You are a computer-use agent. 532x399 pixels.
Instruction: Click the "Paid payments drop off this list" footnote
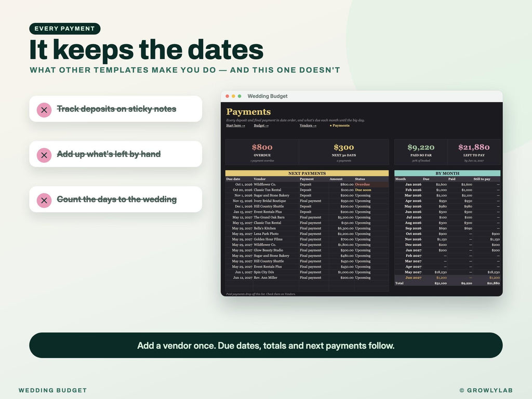[261, 294]
